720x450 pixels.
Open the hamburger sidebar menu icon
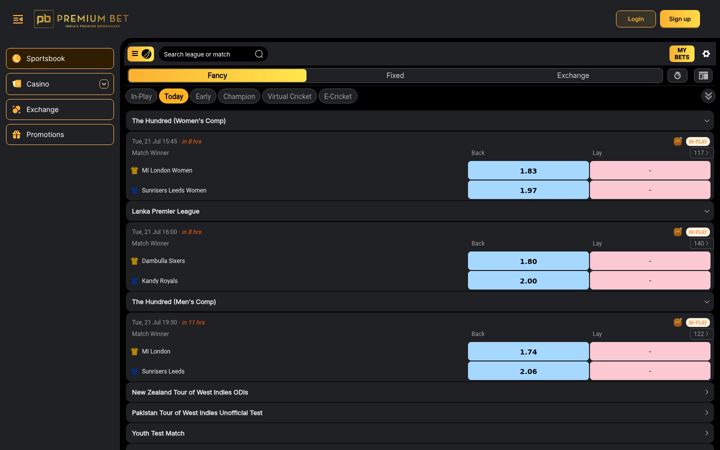(x=18, y=19)
